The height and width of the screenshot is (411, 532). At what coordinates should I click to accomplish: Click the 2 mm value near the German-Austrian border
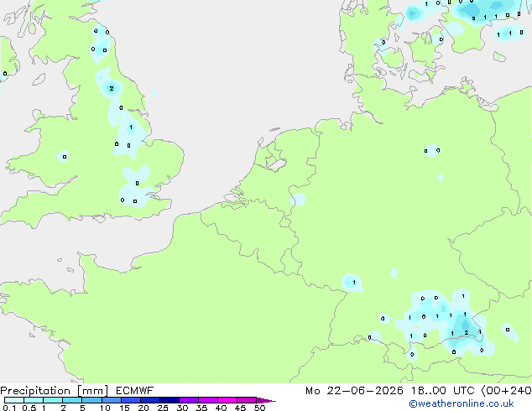point(467,333)
